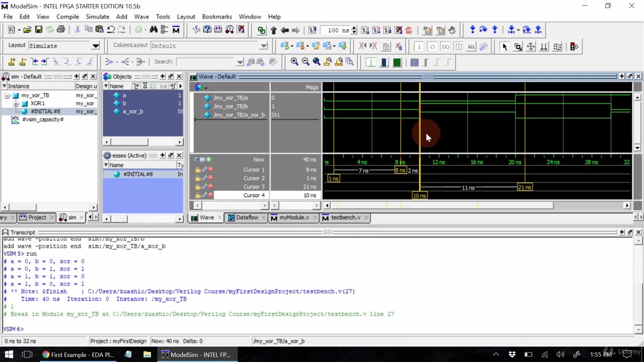The height and width of the screenshot is (362, 644).
Task: Click the Delete Cursor icon
Action: click(23, 62)
